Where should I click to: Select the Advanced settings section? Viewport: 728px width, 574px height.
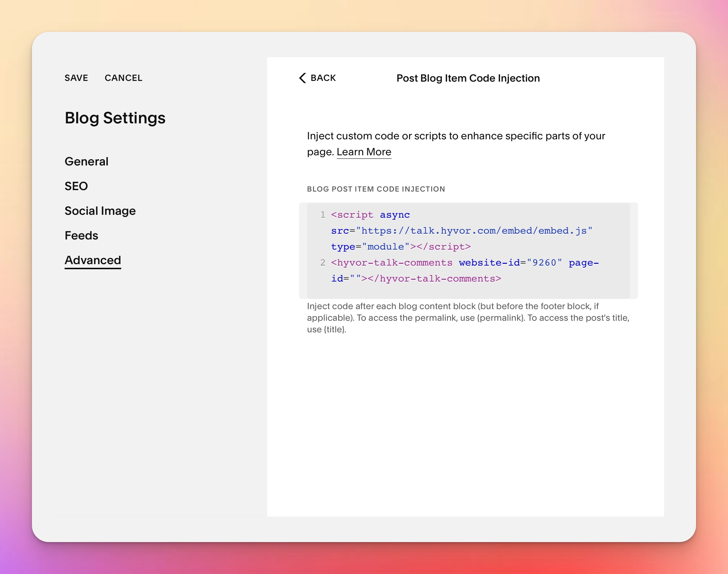click(93, 260)
